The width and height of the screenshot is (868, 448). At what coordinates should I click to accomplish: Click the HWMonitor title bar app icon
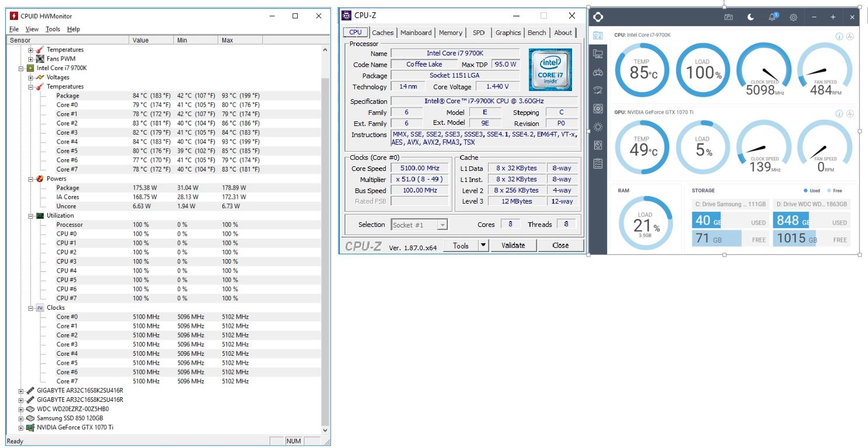[14, 16]
